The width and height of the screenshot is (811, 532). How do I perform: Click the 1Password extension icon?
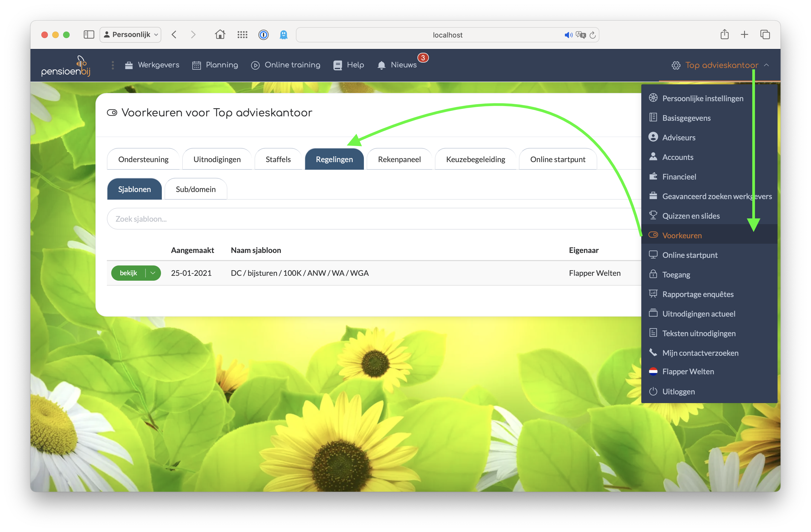click(x=264, y=35)
